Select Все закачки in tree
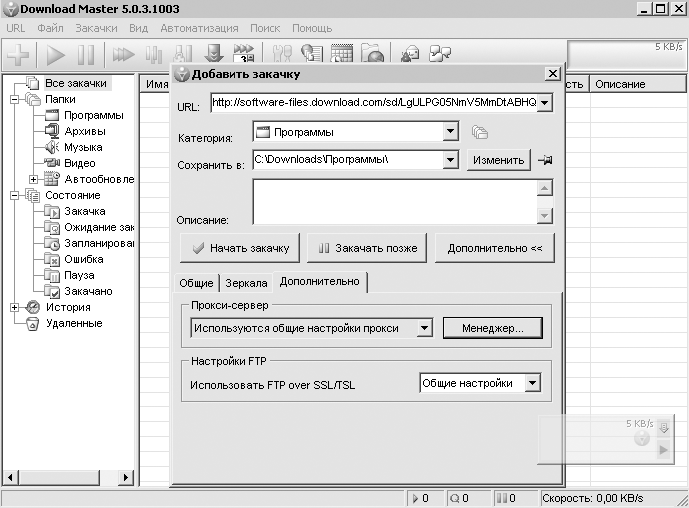 (x=76, y=83)
